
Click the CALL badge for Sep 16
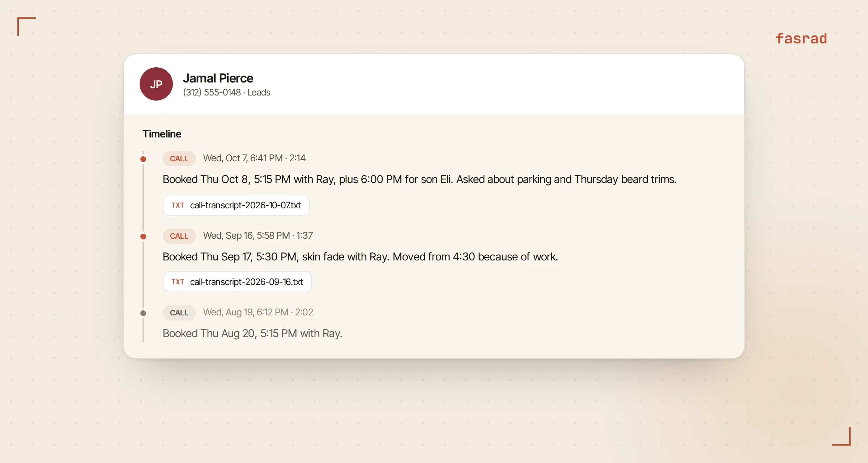coord(179,236)
